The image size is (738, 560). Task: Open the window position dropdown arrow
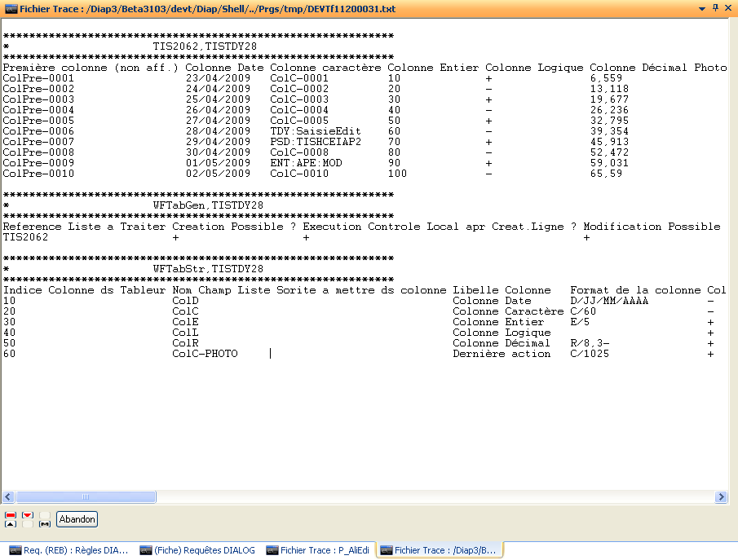[x=701, y=7]
